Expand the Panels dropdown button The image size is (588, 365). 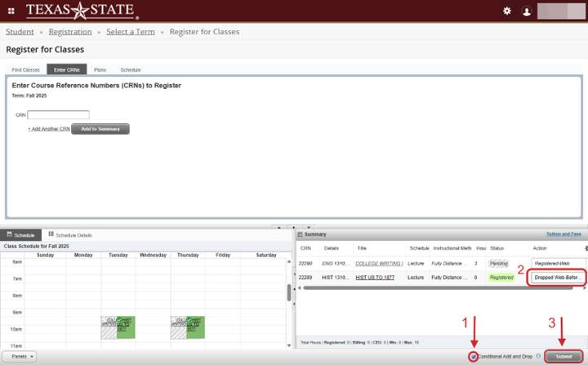pos(20,357)
